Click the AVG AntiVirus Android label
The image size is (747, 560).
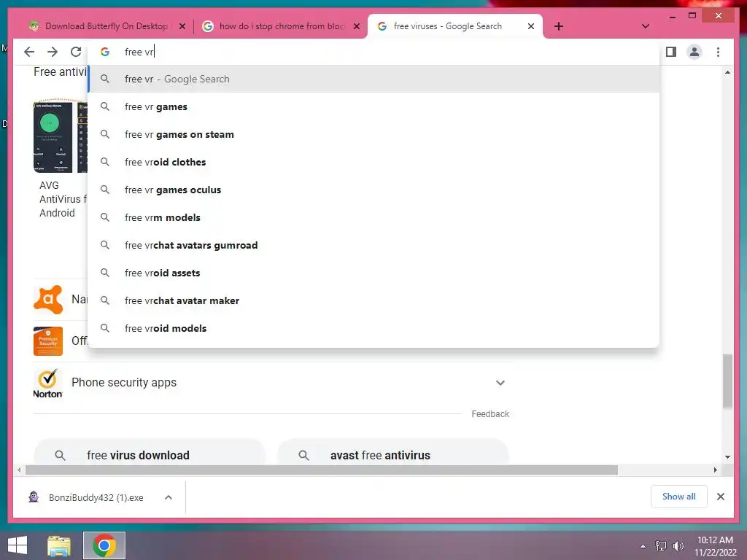(x=63, y=199)
